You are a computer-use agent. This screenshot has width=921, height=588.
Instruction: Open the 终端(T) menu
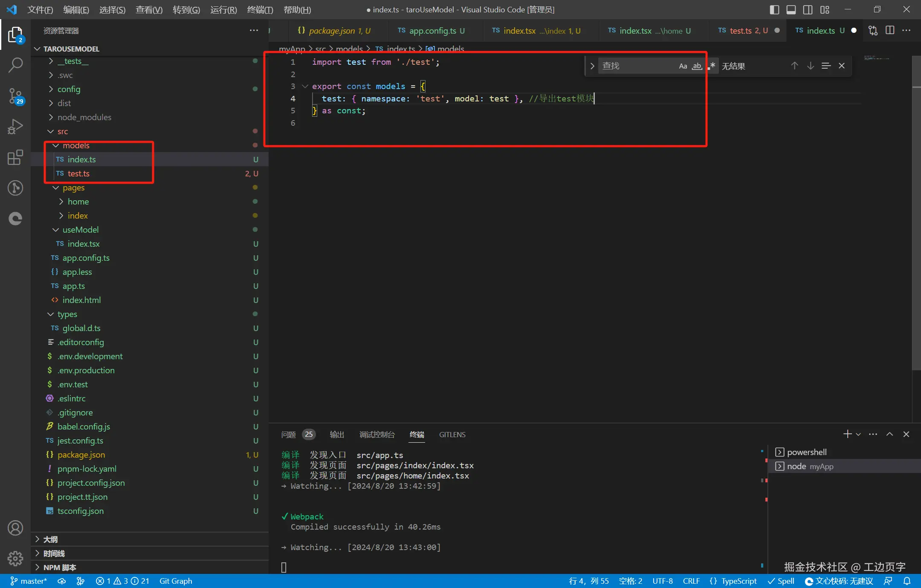[260, 9]
